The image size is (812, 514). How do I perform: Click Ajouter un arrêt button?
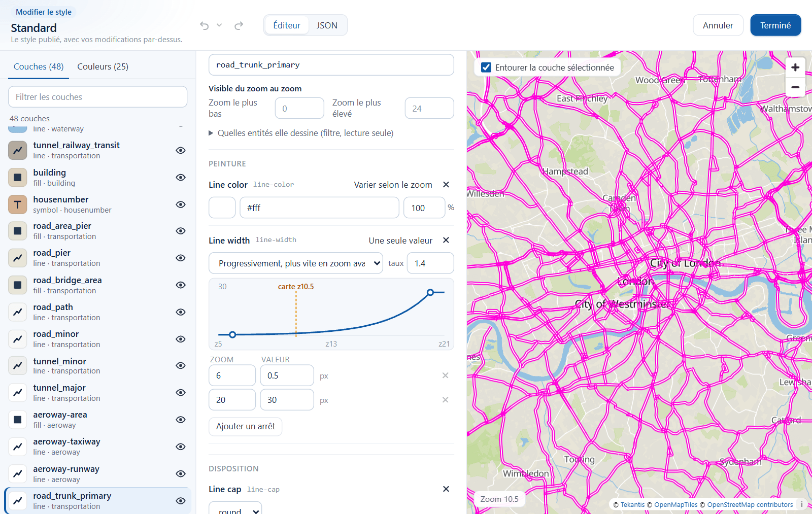pos(246,426)
